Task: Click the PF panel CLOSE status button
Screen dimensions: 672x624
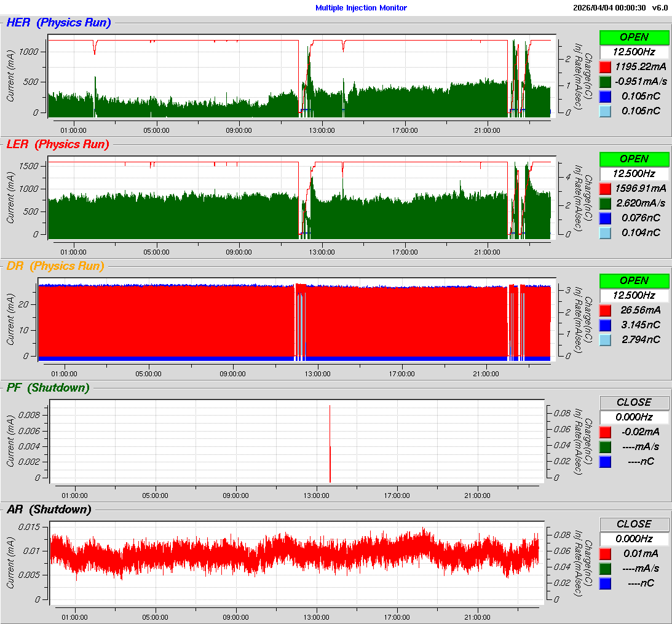Action: tap(634, 402)
